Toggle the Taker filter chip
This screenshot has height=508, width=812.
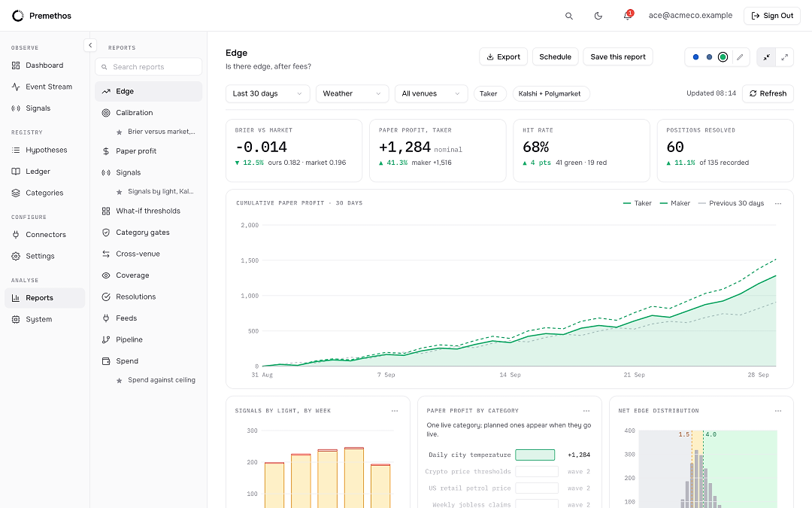tap(489, 94)
